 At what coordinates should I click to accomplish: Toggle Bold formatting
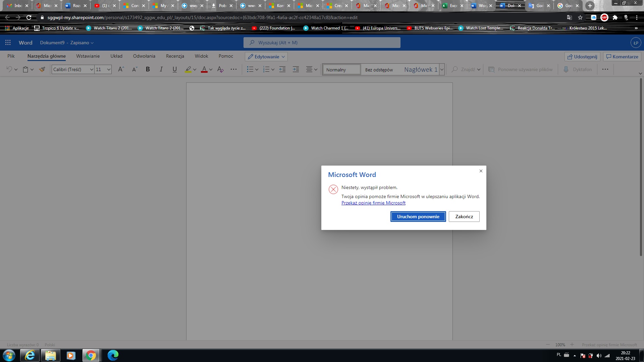point(148,69)
